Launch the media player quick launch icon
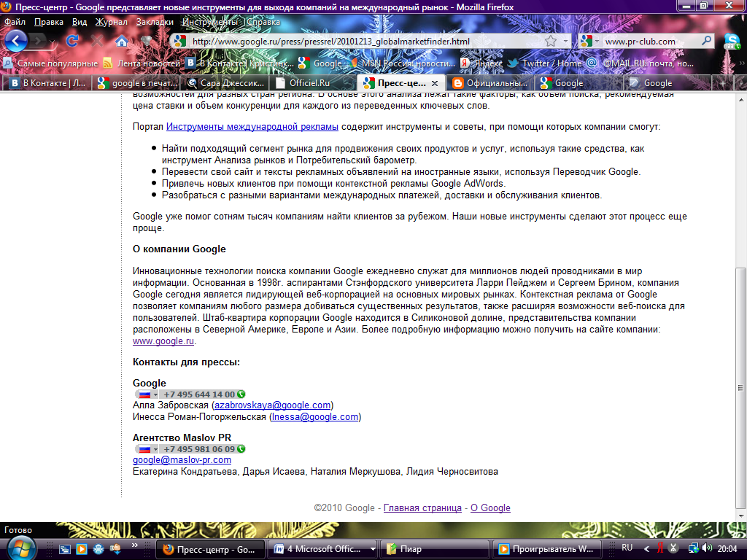747x560 pixels. pos(82,549)
